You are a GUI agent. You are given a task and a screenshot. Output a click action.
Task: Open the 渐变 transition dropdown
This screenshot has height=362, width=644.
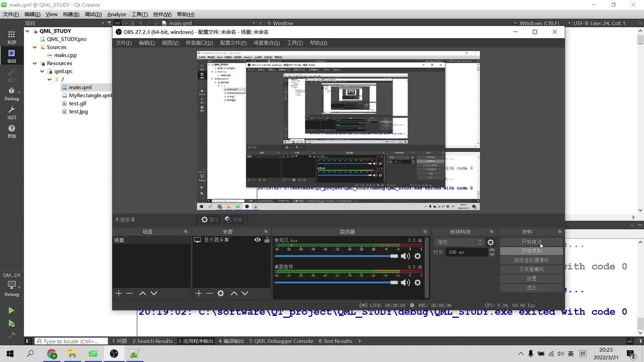coord(459,242)
